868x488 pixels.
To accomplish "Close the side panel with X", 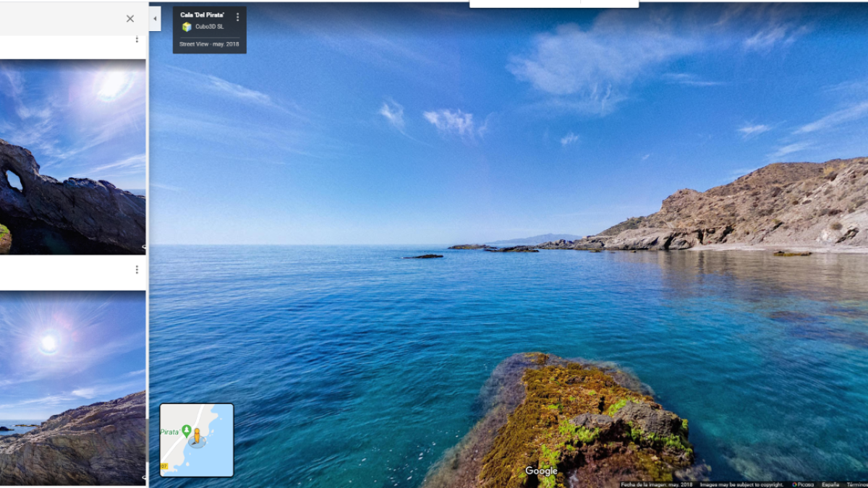I will point(130,19).
